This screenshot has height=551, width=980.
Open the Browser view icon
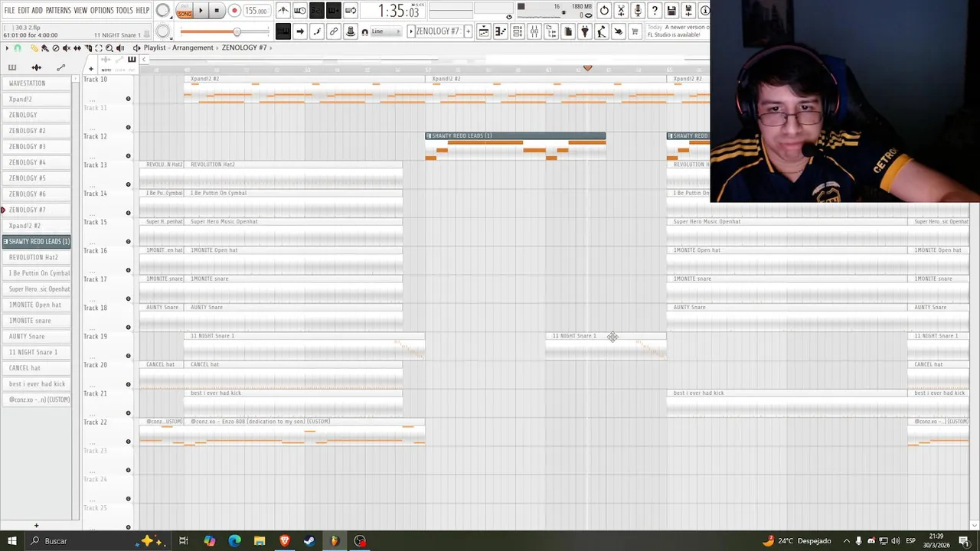[551, 31]
